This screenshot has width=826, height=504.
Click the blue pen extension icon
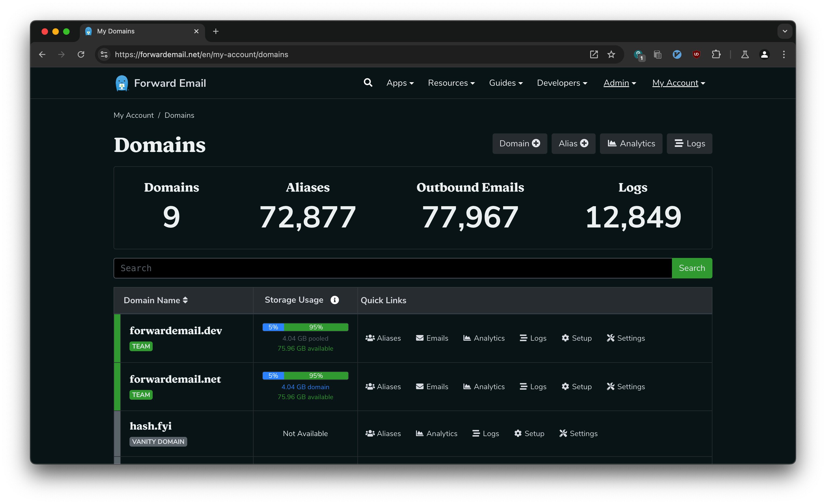pyautogui.click(x=677, y=54)
